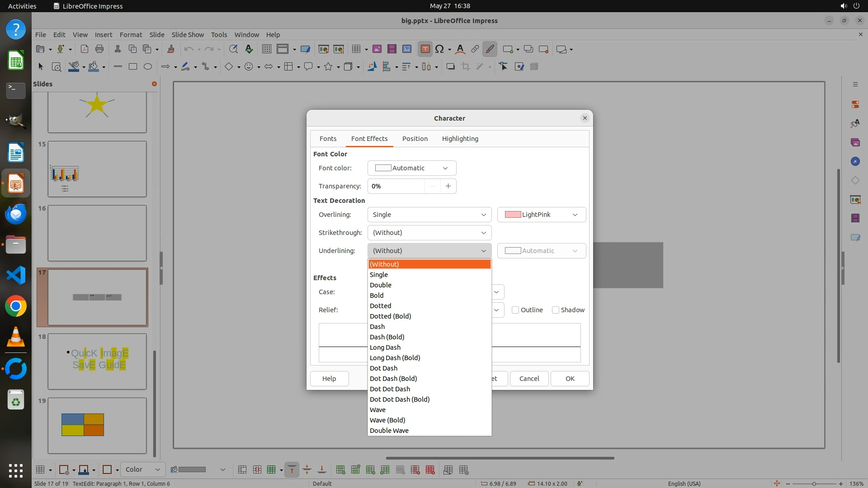Open the sidebar Navigator compass icon
The image size is (868, 488).
pyautogui.click(x=855, y=161)
